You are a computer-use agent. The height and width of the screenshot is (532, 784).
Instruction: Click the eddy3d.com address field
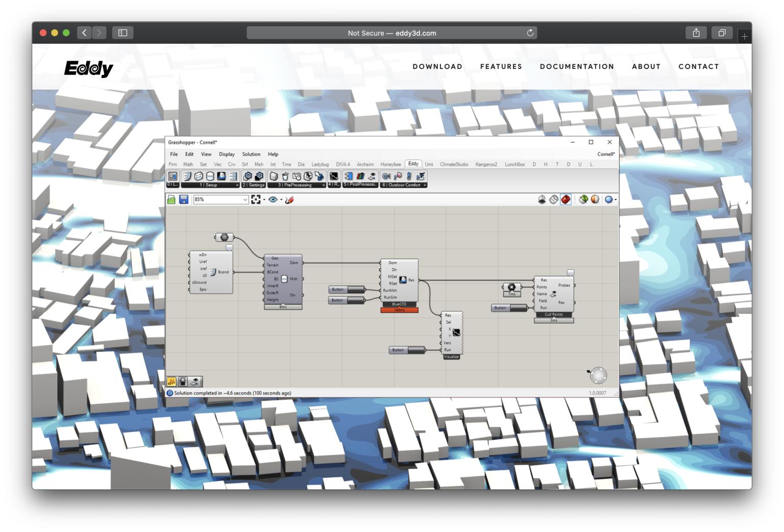(391, 33)
